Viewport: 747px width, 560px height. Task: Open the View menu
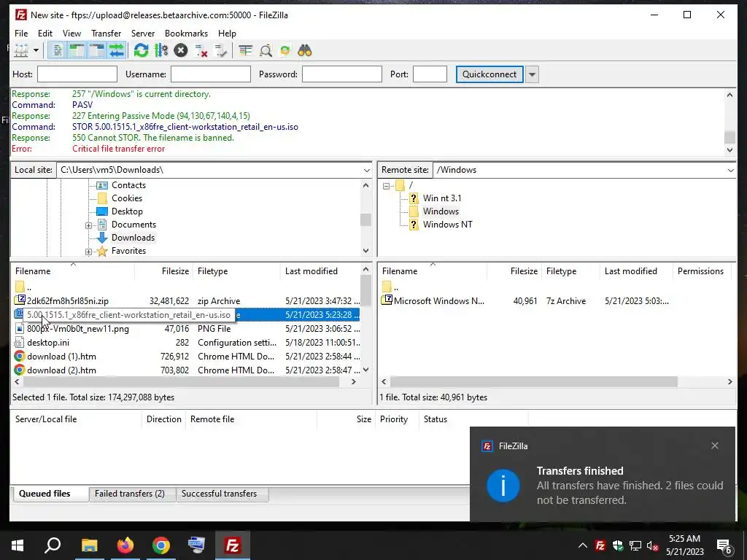(72, 34)
